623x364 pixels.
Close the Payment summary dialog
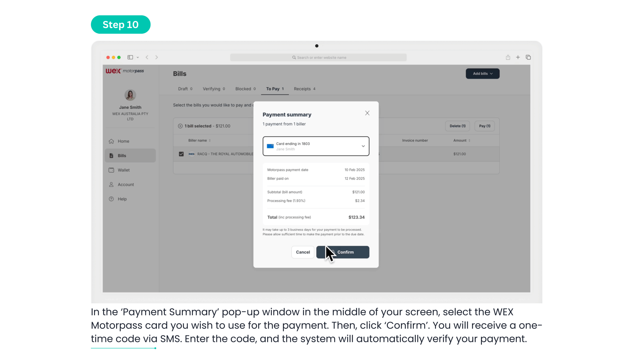tap(367, 113)
